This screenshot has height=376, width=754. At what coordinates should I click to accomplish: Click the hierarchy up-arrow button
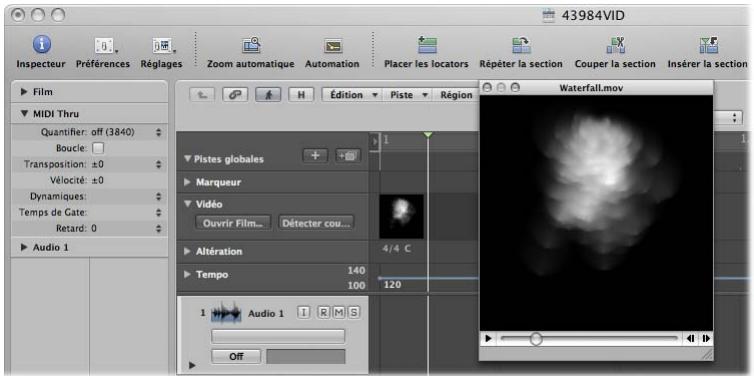coord(202,95)
